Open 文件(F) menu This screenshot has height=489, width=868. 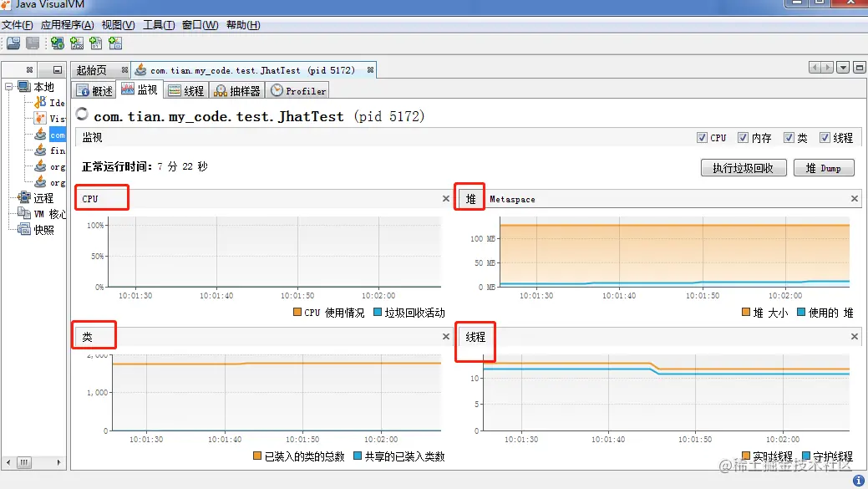pos(18,25)
